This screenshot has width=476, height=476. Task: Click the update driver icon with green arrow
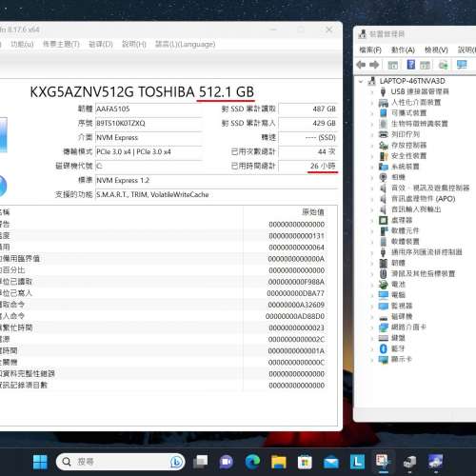[443, 65]
